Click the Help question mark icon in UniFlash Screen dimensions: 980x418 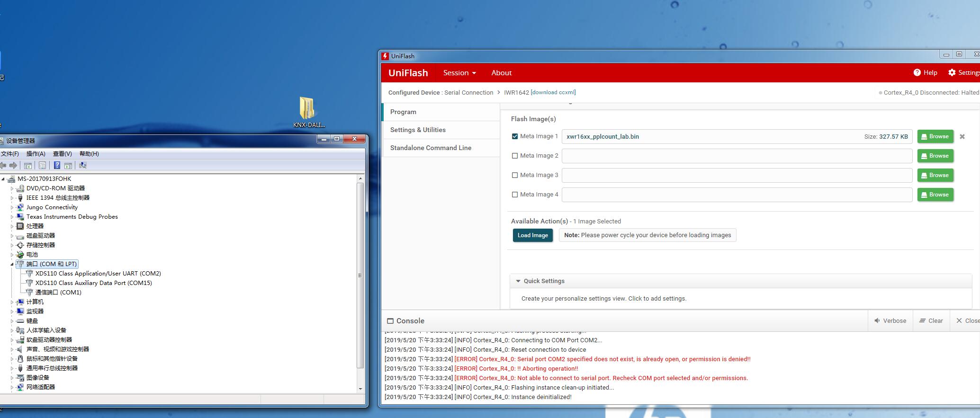coord(917,72)
